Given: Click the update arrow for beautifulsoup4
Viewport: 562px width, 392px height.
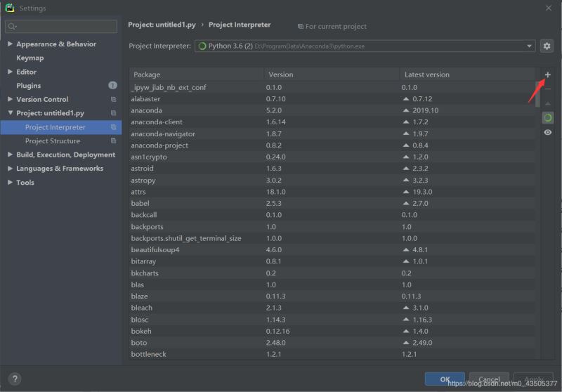Looking at the screenshot, I should [406, 250].
